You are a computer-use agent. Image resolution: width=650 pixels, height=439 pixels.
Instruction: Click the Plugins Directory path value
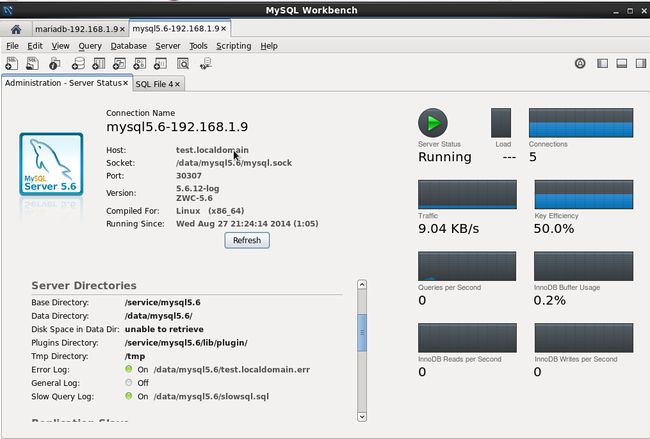(x=186, y=343)
